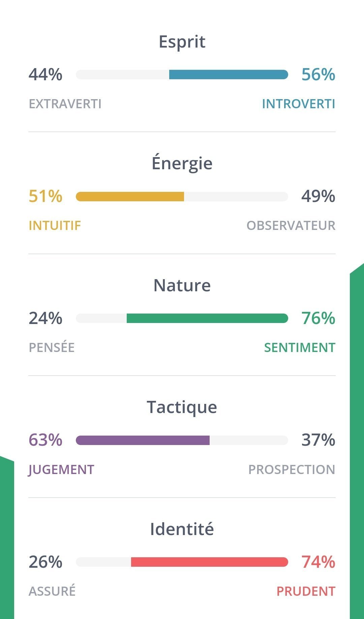Select the PRUDENT trait label
The width and height of the screenshot is (364, 619).
306,591
